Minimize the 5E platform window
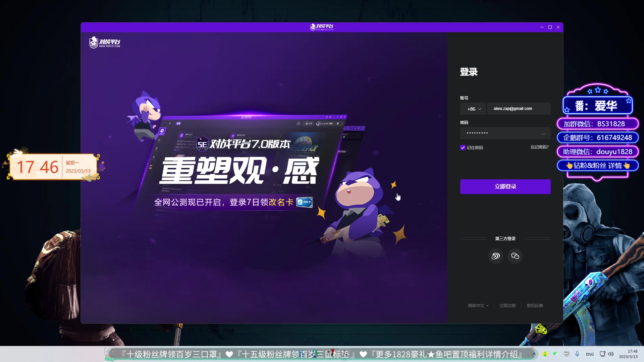Image resolution: width=644 pixels, height=362 pixels. pyautogui.click(x=542, y=27)
